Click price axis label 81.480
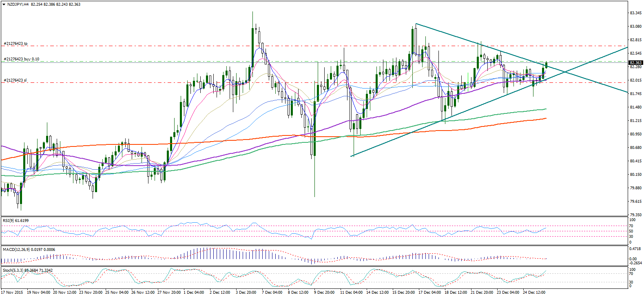The image size is (644, 297). pos(635,107)
